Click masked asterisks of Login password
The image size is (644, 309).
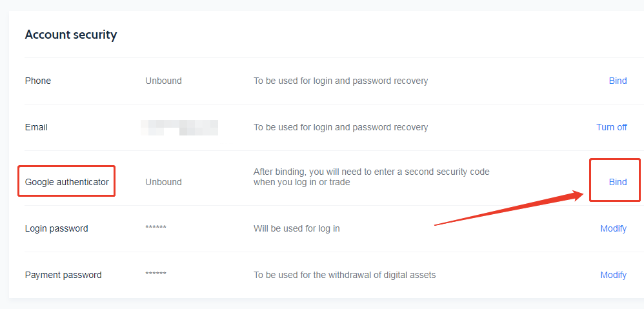click(x=156, y=228)
